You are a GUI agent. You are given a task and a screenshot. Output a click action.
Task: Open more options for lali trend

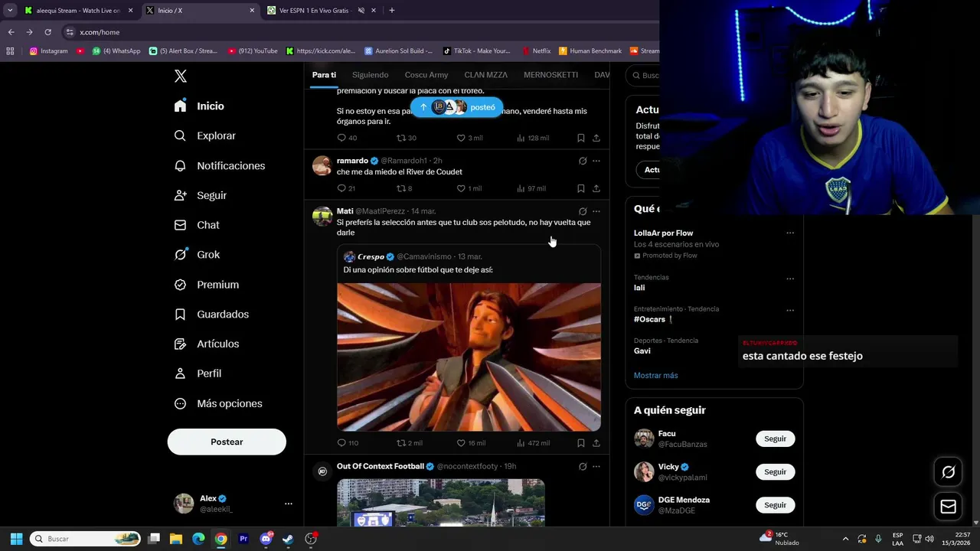coord(790,279)
